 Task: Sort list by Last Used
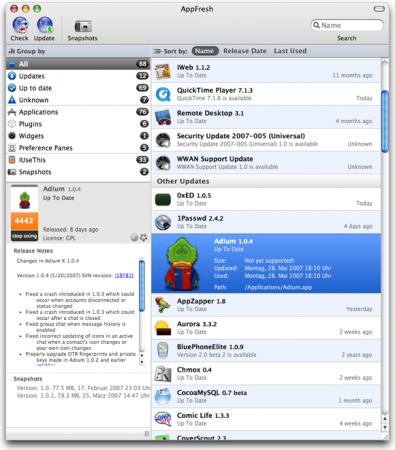click(x=290, y=51)
